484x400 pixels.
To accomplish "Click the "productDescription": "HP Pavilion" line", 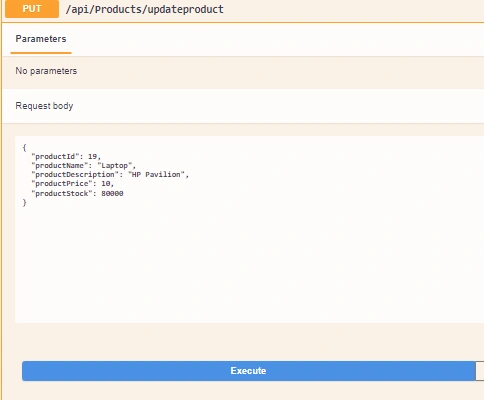I will [x=110, y=174].
